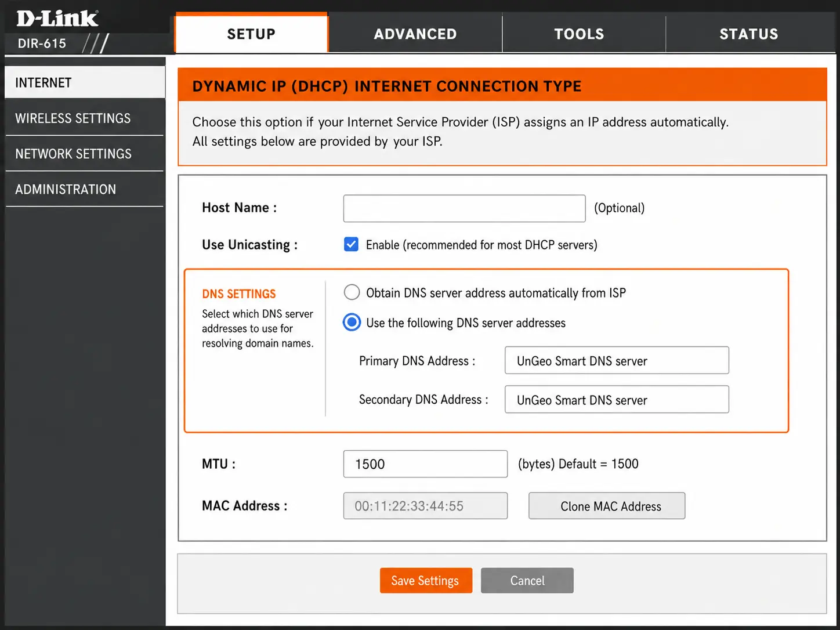840x630 pixels.
Task: Click the "MAC Address :" label
Action: tap(244, 505)
